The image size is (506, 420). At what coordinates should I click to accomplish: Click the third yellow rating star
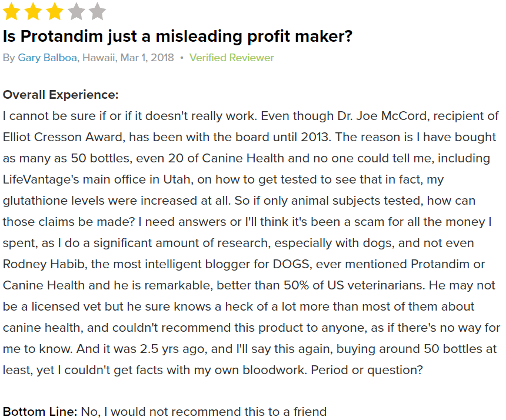pyautogui.click(x=55, y=11)
